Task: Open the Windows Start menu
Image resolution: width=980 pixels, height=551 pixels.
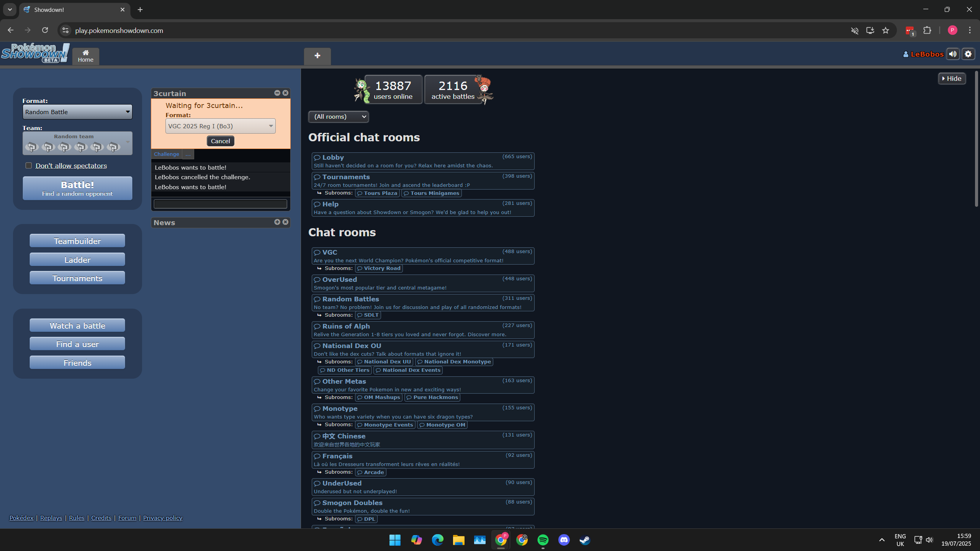Action: [x=395, y=540]
